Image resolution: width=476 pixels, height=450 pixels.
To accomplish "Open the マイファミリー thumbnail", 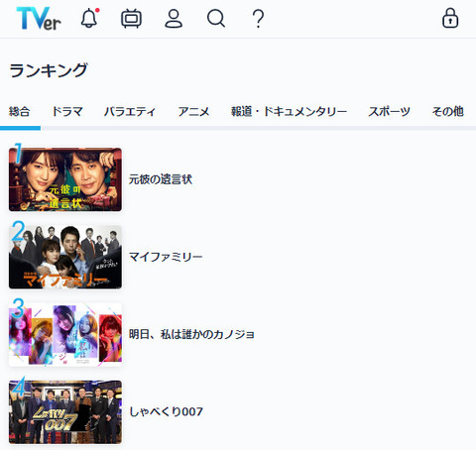I will coord(65,257).
